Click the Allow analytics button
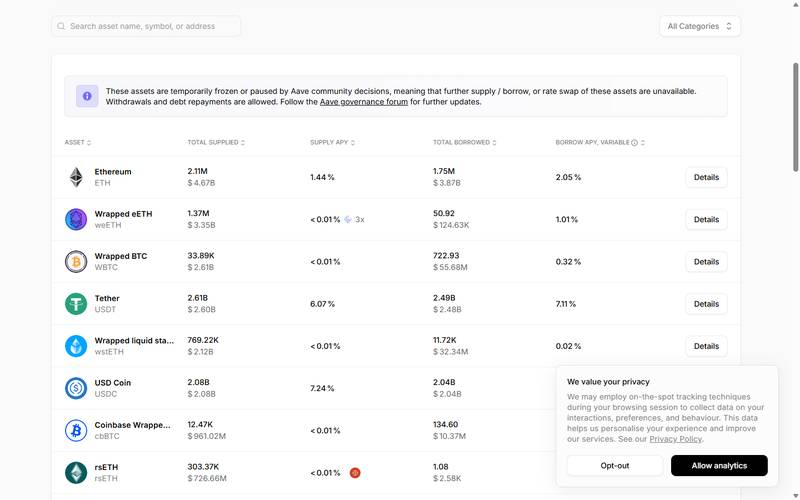This screenshot has width=800, height=500. (x=719, y=465)
